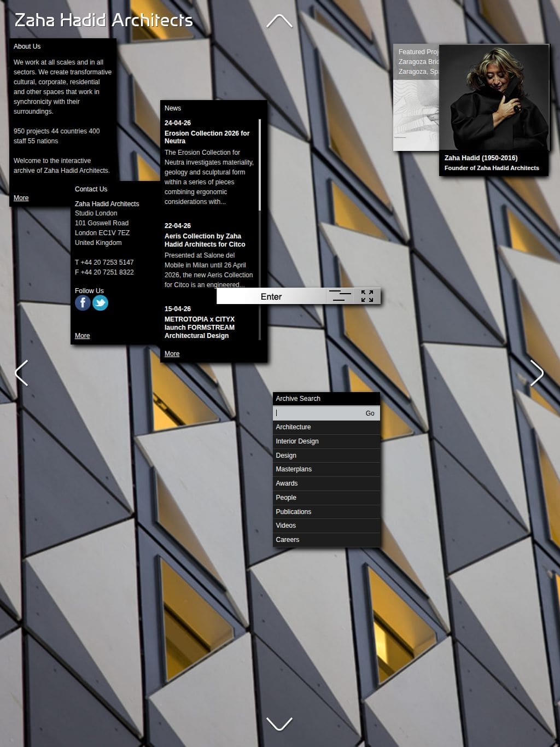Toggle the layout lines icon beside Enter
Image resolution: width=560 pixels, height=747 pixels.
tap(340, 296)
